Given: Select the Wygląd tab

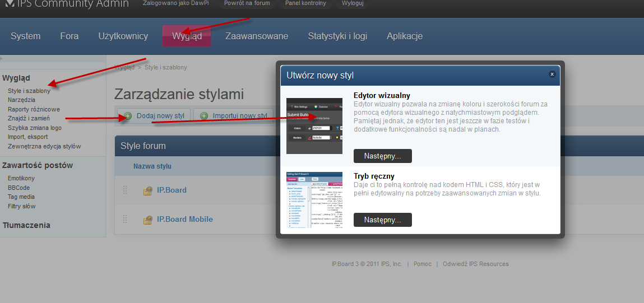Looking at the screenshot, I should (187, 36).
